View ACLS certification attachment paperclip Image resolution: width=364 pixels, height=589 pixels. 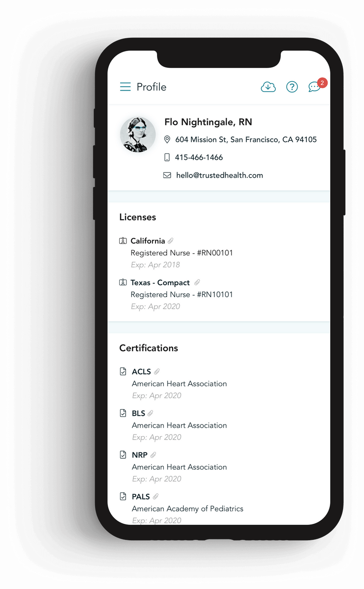(157, 372)
